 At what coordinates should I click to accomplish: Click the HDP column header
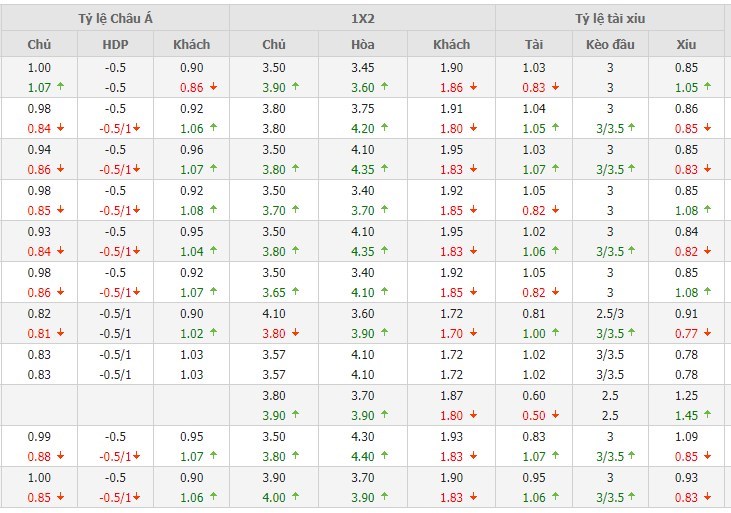[116, 44]
